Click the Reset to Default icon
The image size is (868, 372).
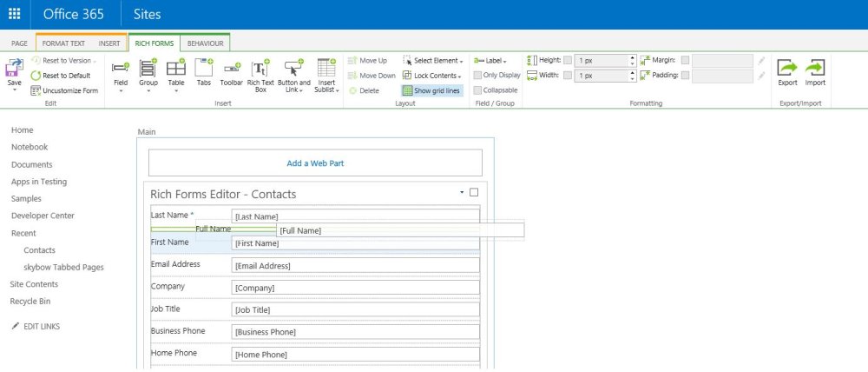(36, 76)
